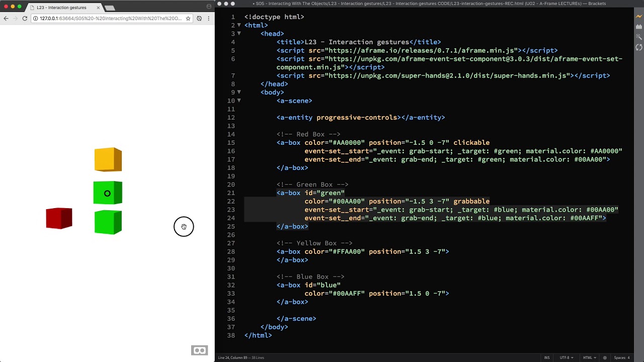Click the red box in the scene

(x=59, y=218)
